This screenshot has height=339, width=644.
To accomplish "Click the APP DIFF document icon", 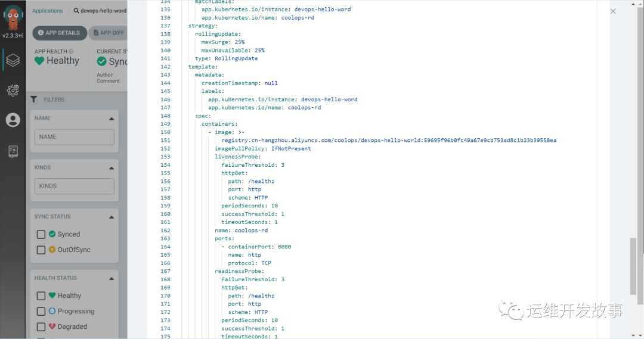I will point(96,33).
